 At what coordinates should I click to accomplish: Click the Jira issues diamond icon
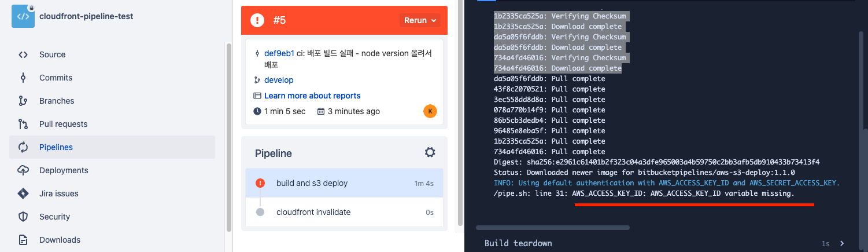click(x=23, y=193)
